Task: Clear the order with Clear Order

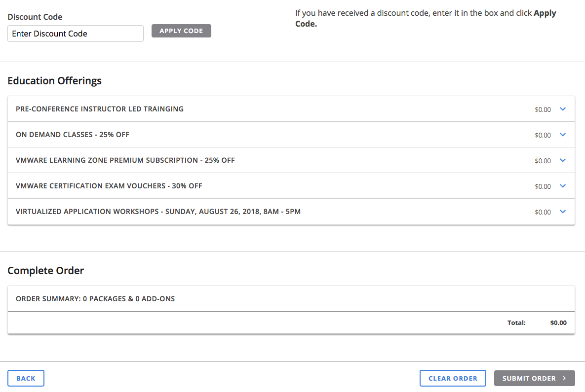Action: tap(453, 378)
